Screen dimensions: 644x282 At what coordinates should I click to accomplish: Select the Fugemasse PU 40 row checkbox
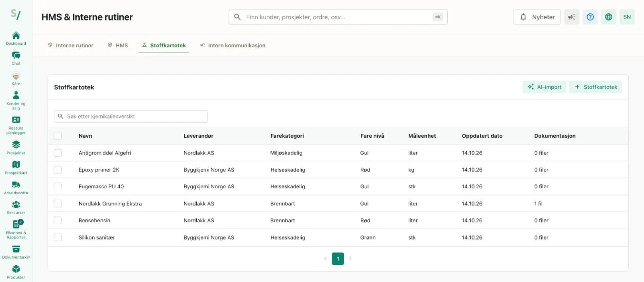[x=58, y=186]
